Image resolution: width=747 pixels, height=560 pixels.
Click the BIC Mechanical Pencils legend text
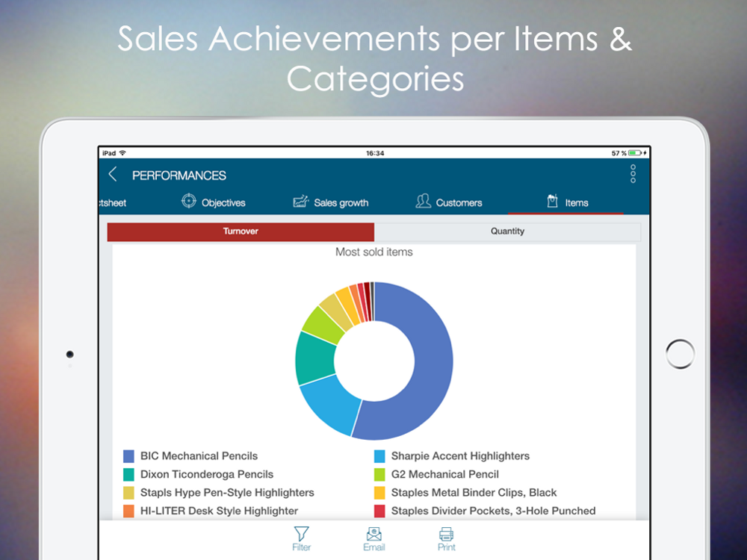point(199,456)
